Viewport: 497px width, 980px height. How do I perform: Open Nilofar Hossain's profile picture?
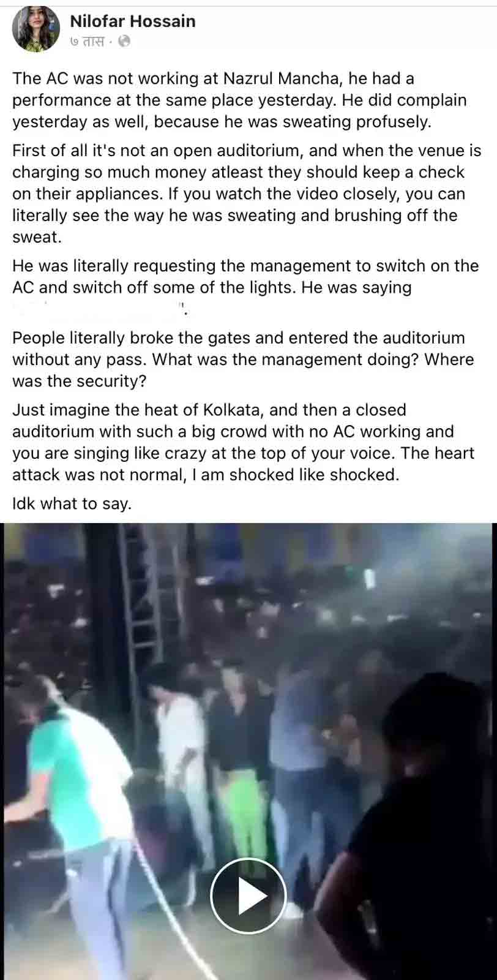click(36, 29)
